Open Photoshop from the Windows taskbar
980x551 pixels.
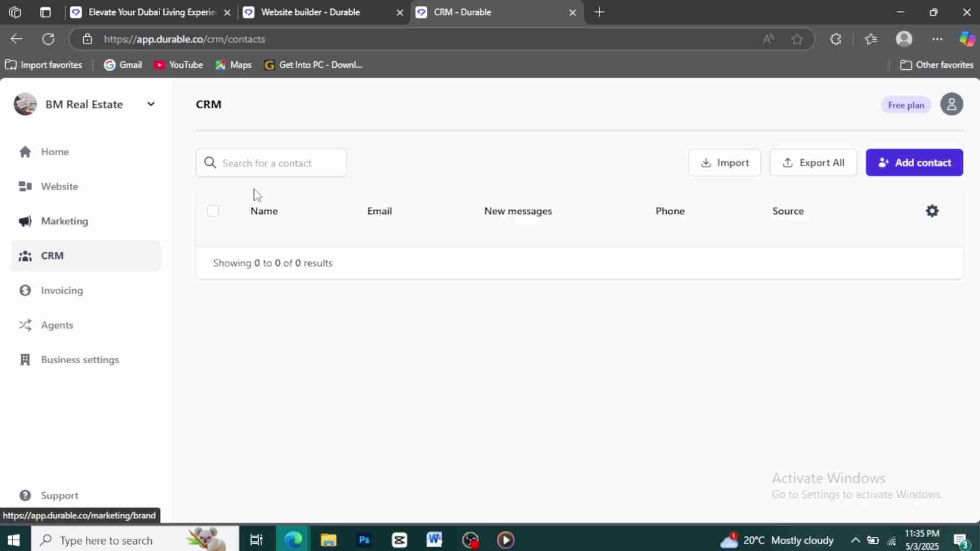click(x=364, y=540)
